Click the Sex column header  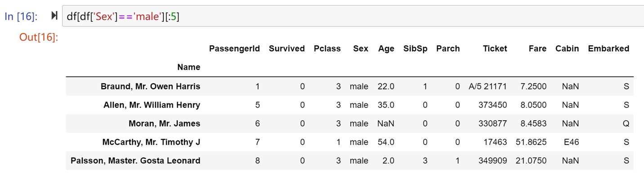click(x=360, y=49)
